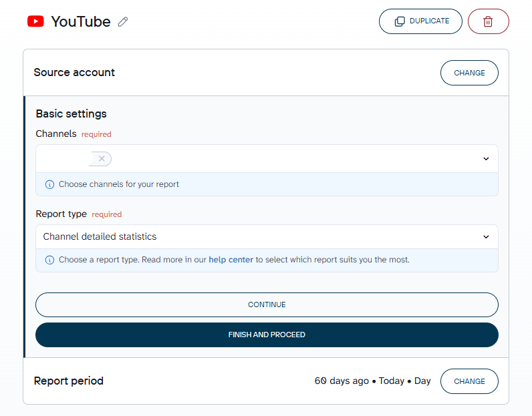The width and height of the screenshot is (532, 416).
Task: Click the '60 days ago • Today • Day' text
Action: [372, 381]
